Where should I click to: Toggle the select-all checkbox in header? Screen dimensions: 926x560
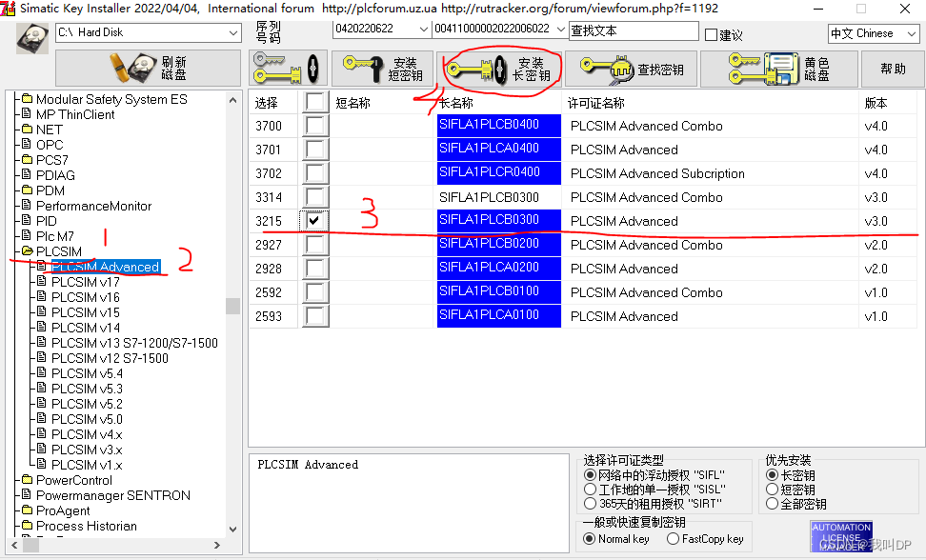click(314, 102)
